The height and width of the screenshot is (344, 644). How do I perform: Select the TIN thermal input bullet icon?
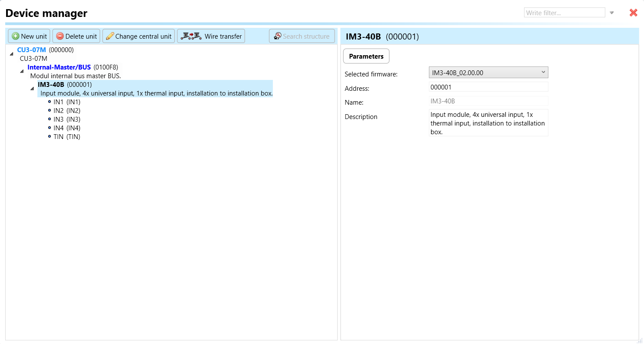pos(50,137)
